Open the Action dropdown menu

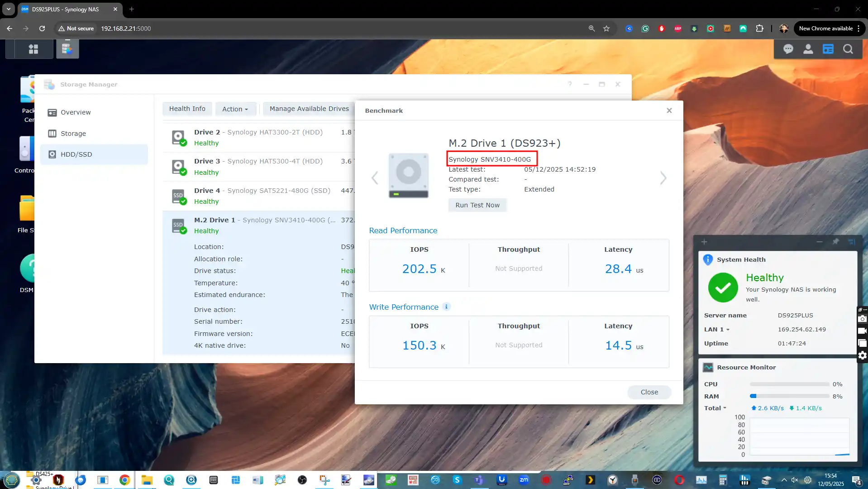pyautogui.click(x=235, y=109)
